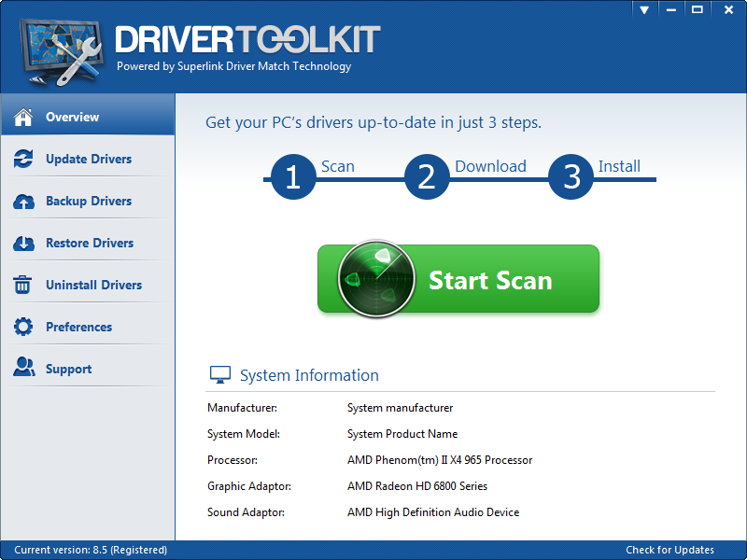The image size is (747, 560).
Task: Click the people icon next to Support
Action: [23, 368]
